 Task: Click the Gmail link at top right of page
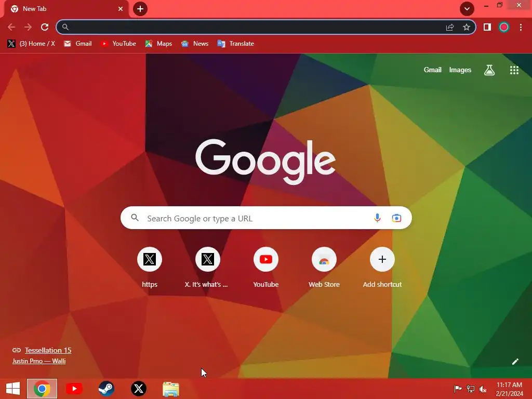click(x=433, y=70)
